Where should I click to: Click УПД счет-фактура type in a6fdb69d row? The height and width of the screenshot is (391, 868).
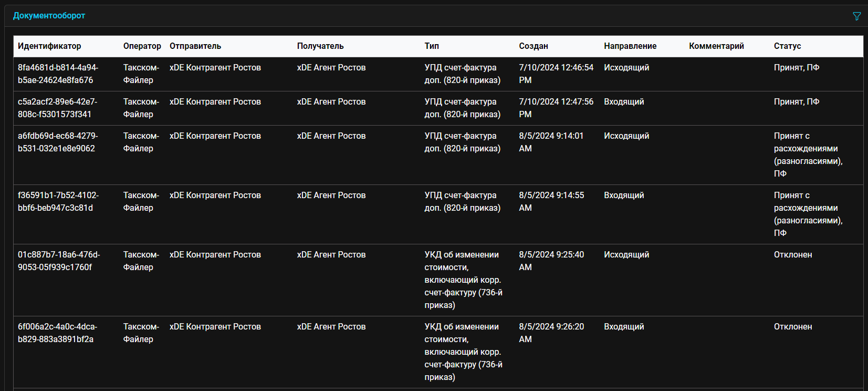463,142
